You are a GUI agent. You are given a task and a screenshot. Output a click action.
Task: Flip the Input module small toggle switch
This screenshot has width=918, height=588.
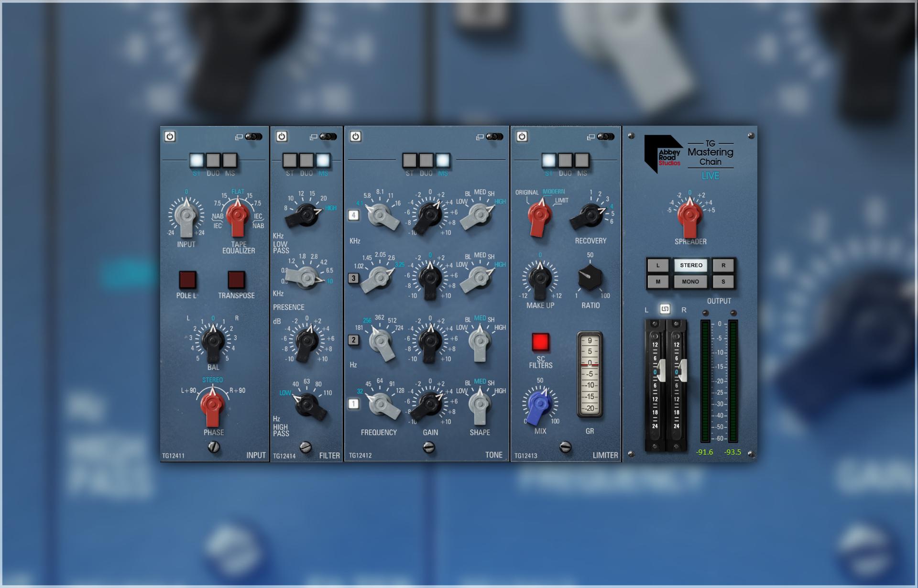pyautogui.click(x=253, y=137)
